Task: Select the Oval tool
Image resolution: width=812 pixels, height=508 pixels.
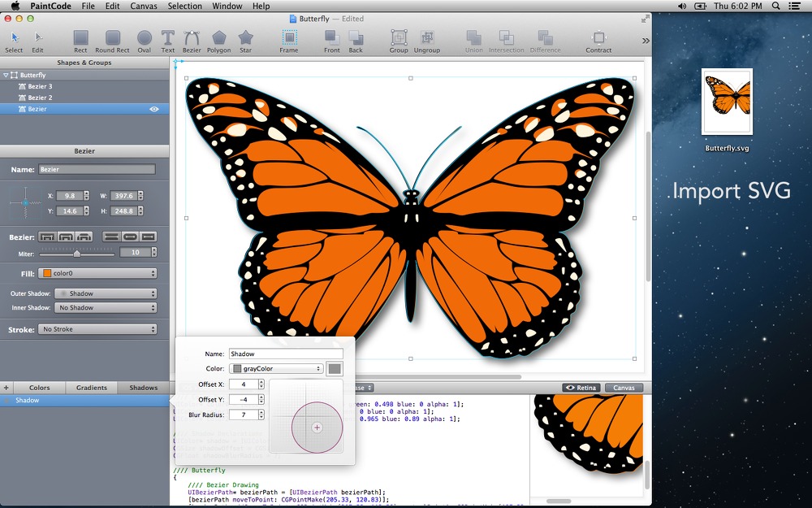Action: pyautogui.click(x=144, y=41)
